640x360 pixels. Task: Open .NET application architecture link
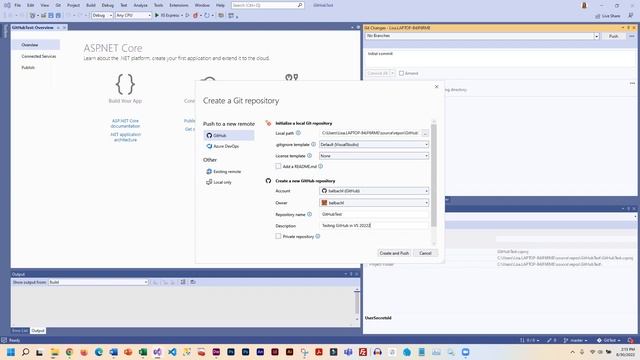(x=125, y=137)
